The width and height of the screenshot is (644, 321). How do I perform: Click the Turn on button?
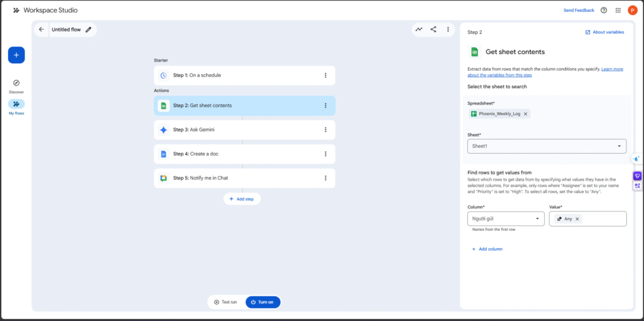click(x=262, y=302)
